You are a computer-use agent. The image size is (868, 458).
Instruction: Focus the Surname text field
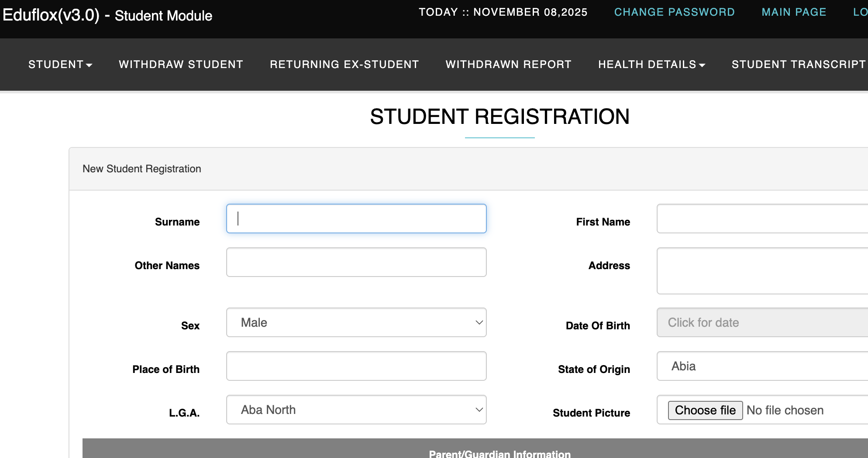tap(356, 219)
